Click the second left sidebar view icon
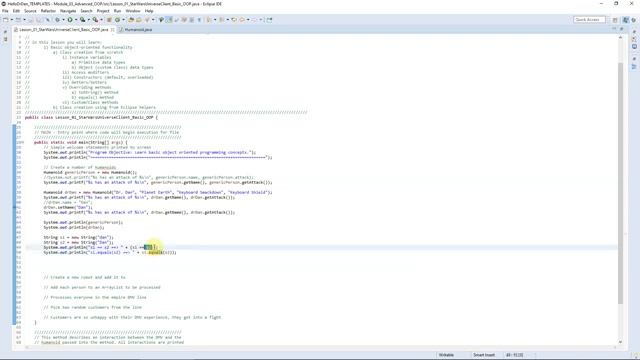 coord(5,39)
